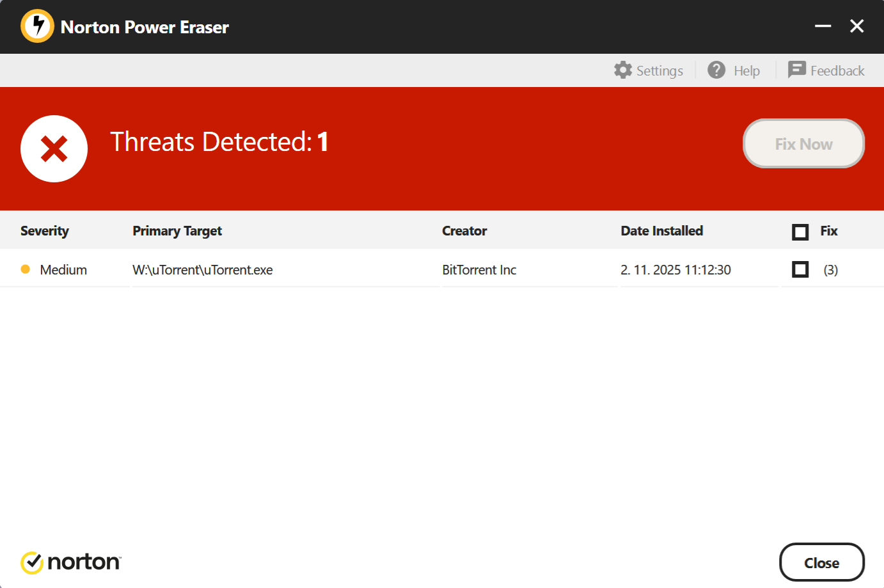Select the W:\uTorrent\uTorrent.exe target entry
Viewport: 884px width, 588px height.
click(203, 270)
